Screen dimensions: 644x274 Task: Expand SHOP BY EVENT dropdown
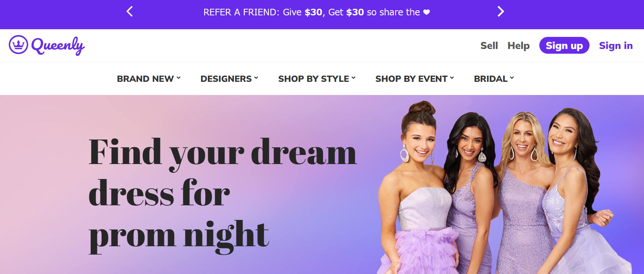coord(415,79)
